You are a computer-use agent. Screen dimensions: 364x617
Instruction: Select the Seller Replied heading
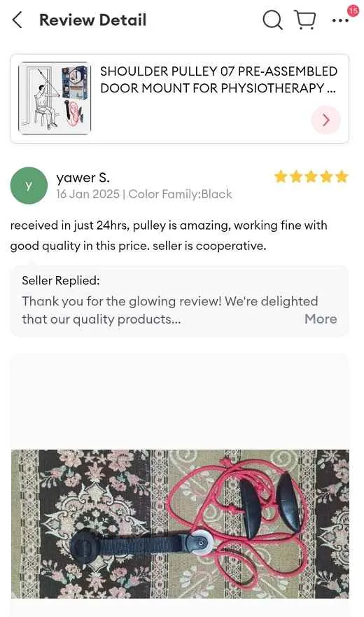coord(61,281)
